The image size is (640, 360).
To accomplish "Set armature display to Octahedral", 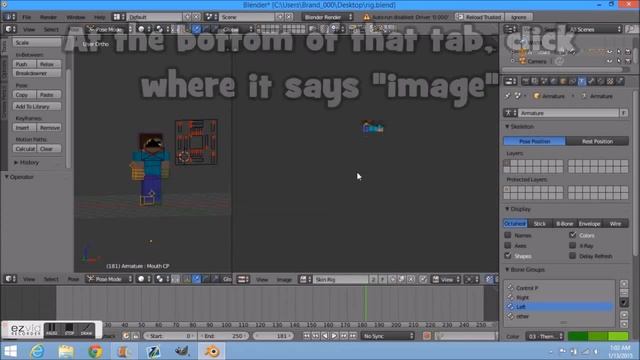I will pyautogui.click(x=515, y=224).
